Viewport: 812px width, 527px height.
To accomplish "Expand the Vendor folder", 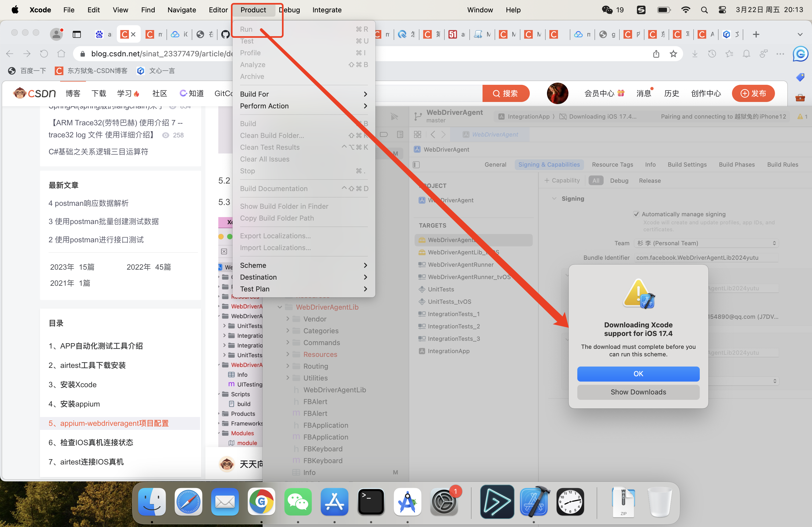I will [288, 319].
